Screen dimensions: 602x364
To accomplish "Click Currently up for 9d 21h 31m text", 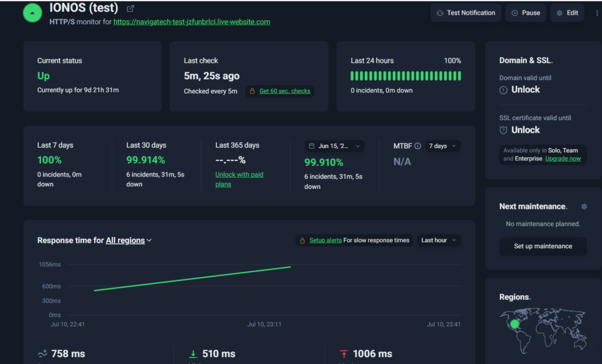I will point(78,90).
